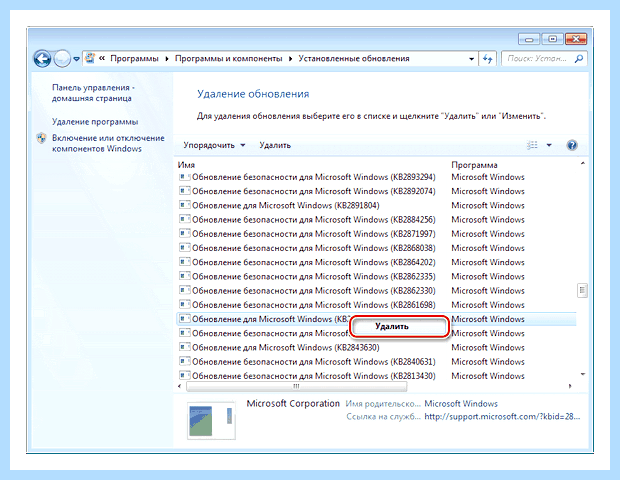Click the shield icon beside Windows components
The height and width of the screenshot is (480, 620).
42,138
